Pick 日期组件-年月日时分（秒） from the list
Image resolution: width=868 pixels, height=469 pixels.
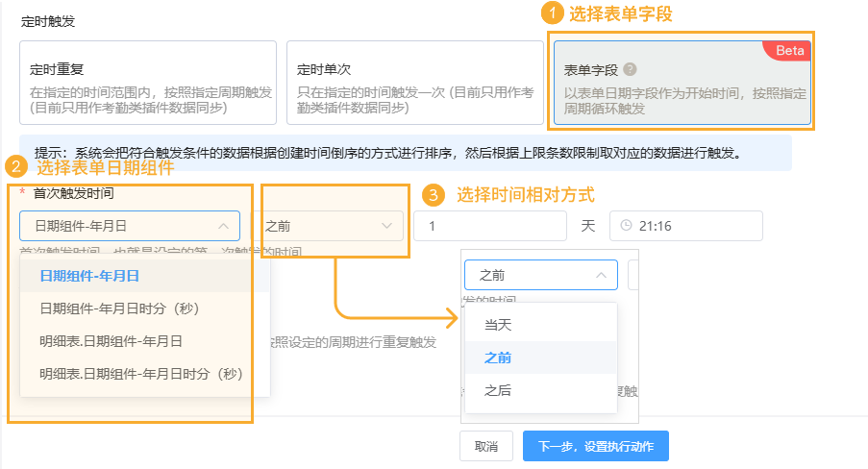117,308
